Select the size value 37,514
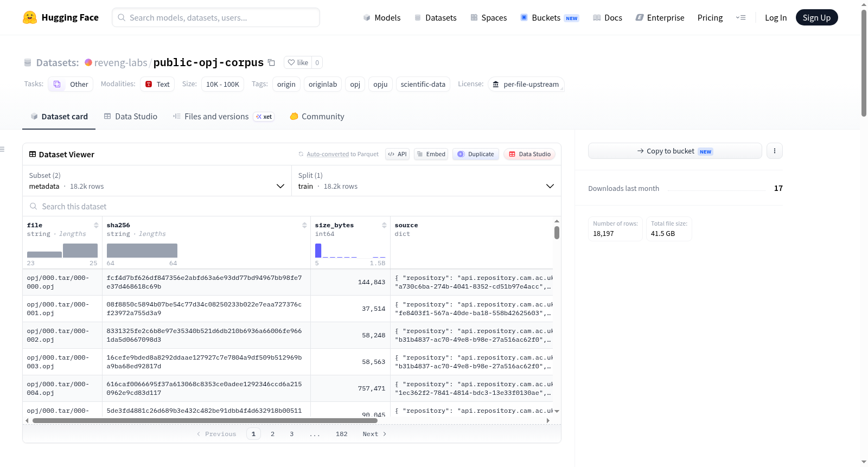This screenshot has height=467, width=868. [374, 309]
